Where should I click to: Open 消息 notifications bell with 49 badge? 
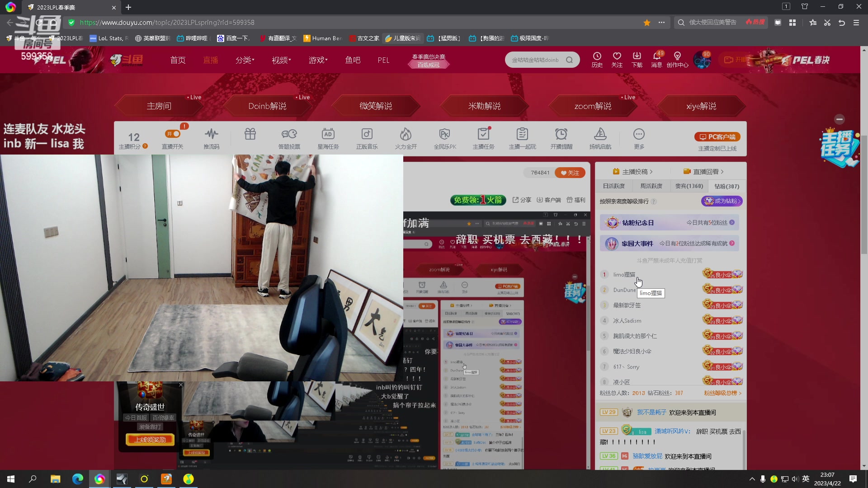coord(656,59)
